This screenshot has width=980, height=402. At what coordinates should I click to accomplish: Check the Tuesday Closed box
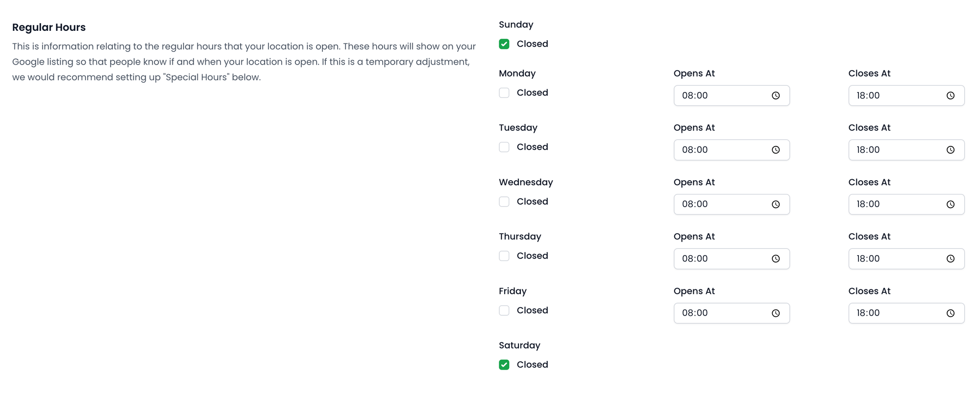pos(504,147)
